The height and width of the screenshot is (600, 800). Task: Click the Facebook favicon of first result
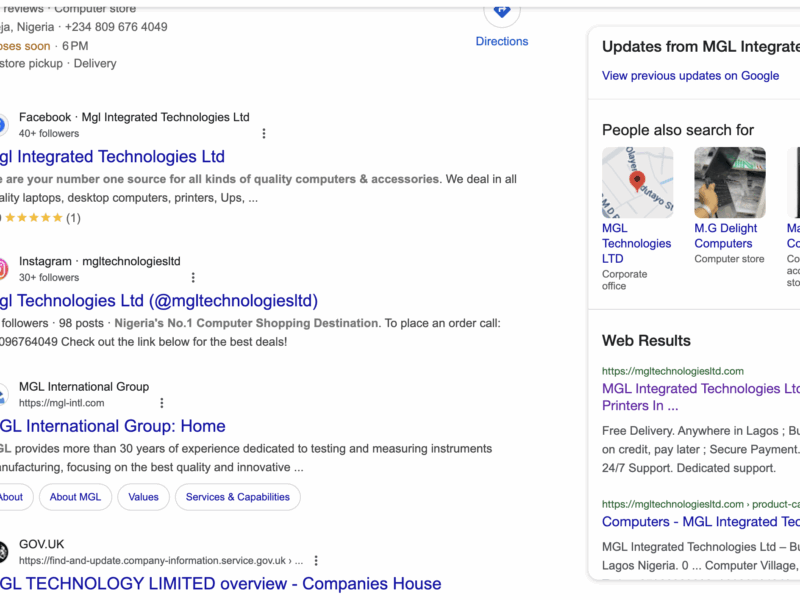point(3,125)
